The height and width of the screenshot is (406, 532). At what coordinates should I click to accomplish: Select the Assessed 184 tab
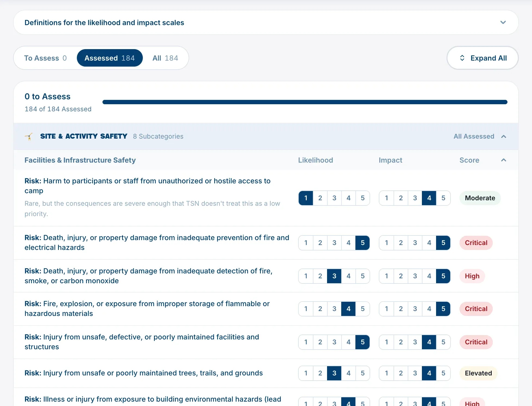[110, 58]
